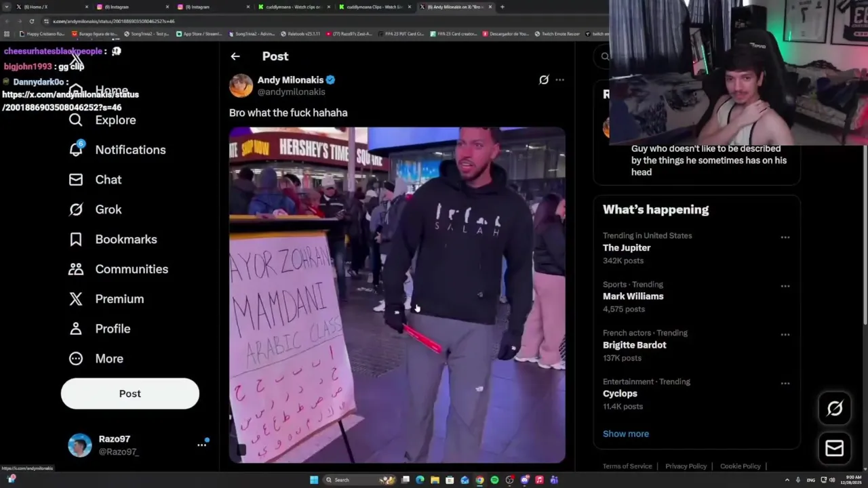
Task: Open Spotify from the taskbar
Action: coord(494,480)
